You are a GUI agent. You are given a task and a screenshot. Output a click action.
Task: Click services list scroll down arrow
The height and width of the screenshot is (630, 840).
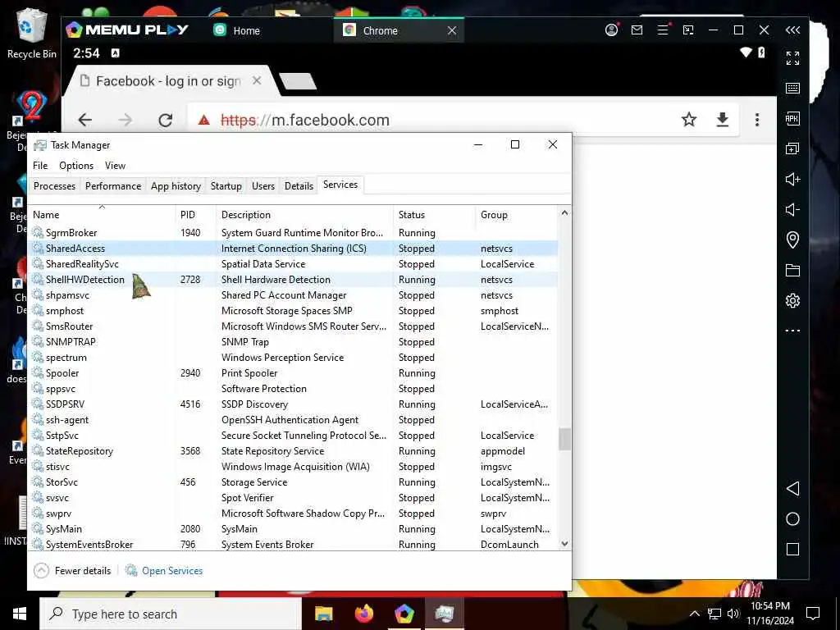(564, 543)
